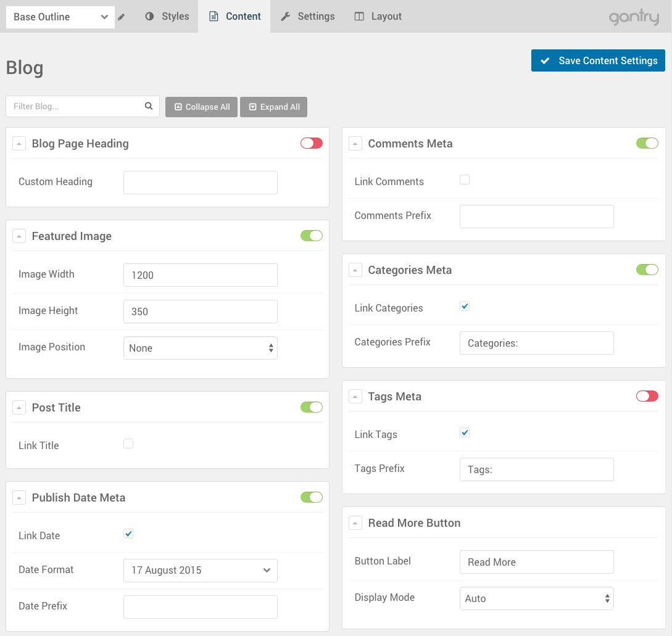The width and height of the screenshot is (672, 636).
Task: Collapse the Read More Button panel arrow
Action: pyautogui.click(x=355, y=523)
